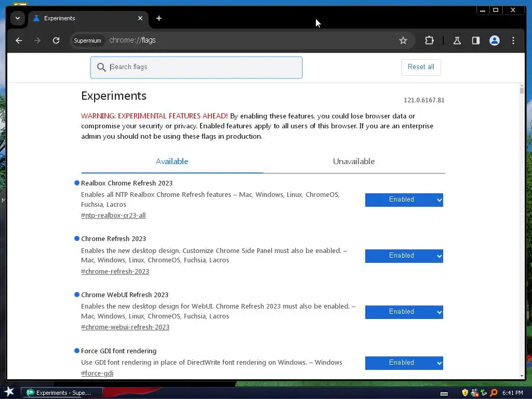Viewport: 532px width, 399px height.
Task: Click the Reset all button
Action: tap(421, 67)
